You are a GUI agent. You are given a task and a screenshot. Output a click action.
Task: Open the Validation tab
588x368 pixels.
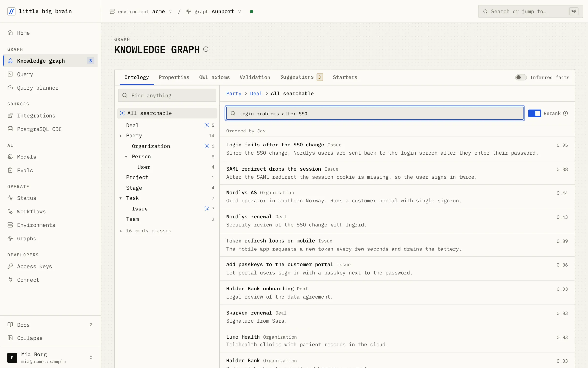tap(255, 77)
